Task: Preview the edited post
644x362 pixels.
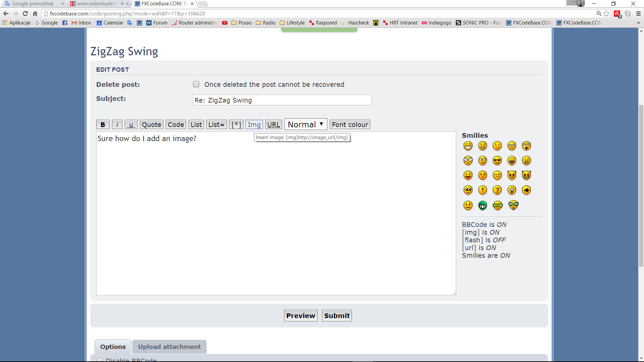Action: [x=301, y=315]
